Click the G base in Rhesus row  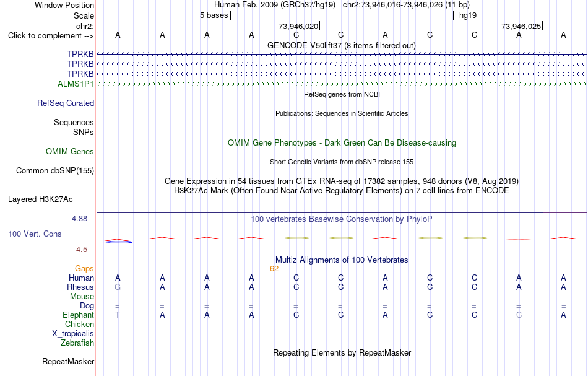(x=118, y=287)
